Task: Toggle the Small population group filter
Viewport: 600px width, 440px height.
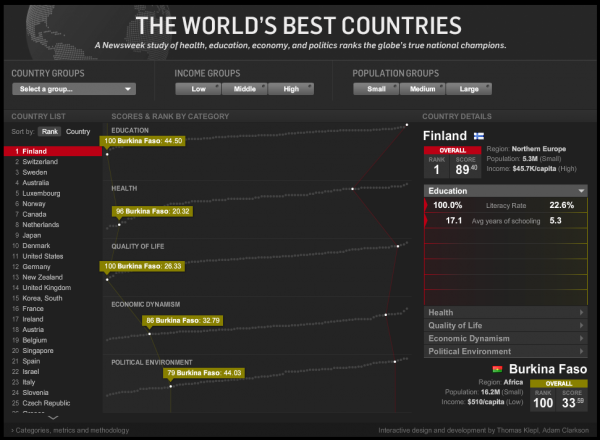Action: (376, 89)
